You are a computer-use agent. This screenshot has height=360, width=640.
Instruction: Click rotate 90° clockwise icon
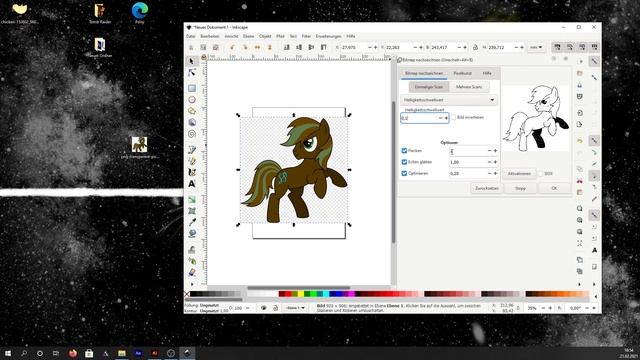click(244, 47)
